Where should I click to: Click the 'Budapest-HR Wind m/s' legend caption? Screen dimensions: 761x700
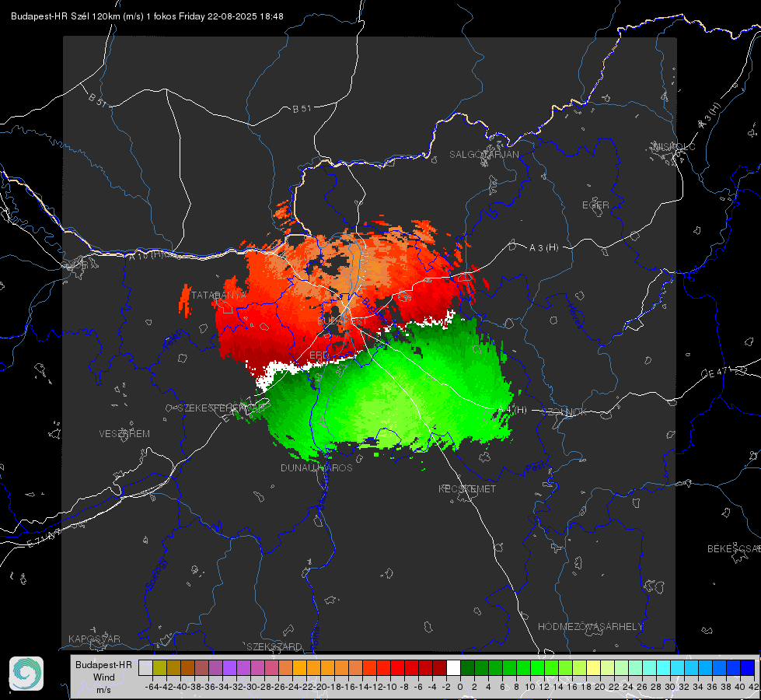click(104, 677)
